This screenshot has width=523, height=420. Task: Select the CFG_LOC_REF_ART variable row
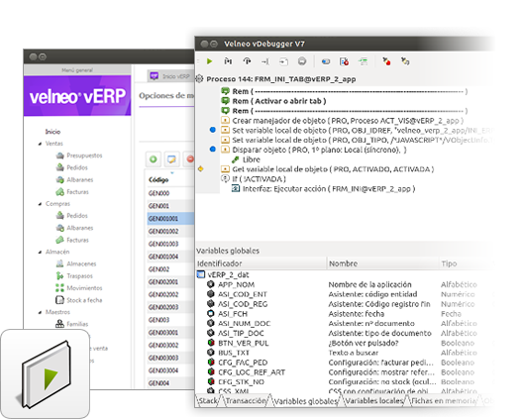[x=344, y=372]
